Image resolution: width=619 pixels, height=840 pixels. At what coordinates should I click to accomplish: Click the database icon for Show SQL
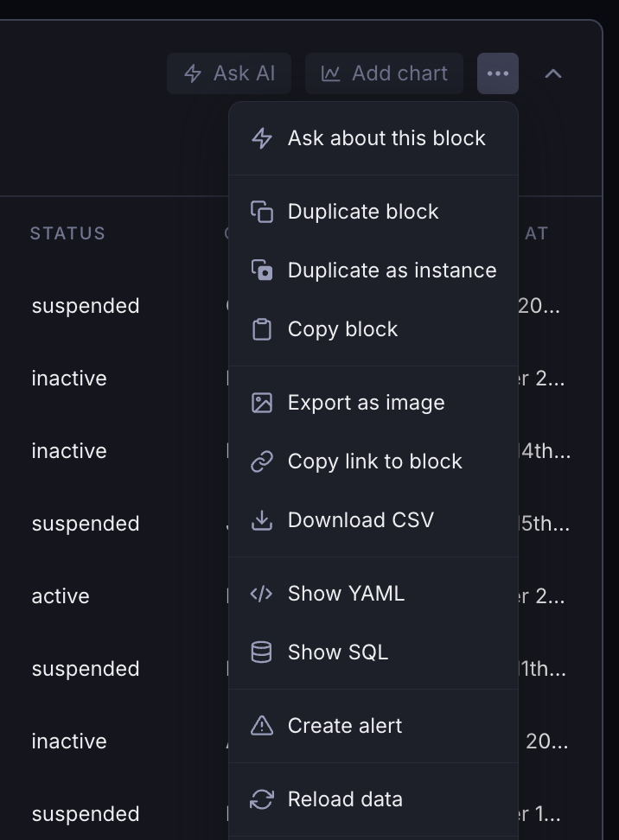coord(261,652)
